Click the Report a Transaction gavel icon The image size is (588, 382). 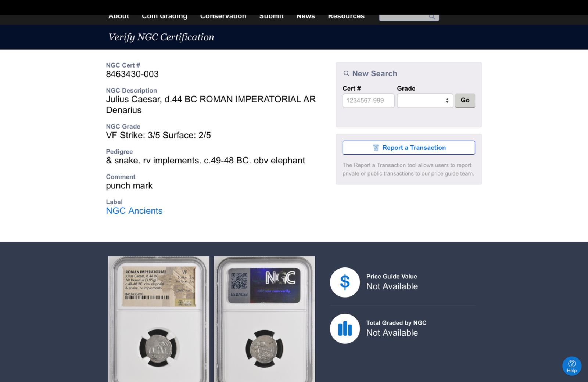point(376,148)
